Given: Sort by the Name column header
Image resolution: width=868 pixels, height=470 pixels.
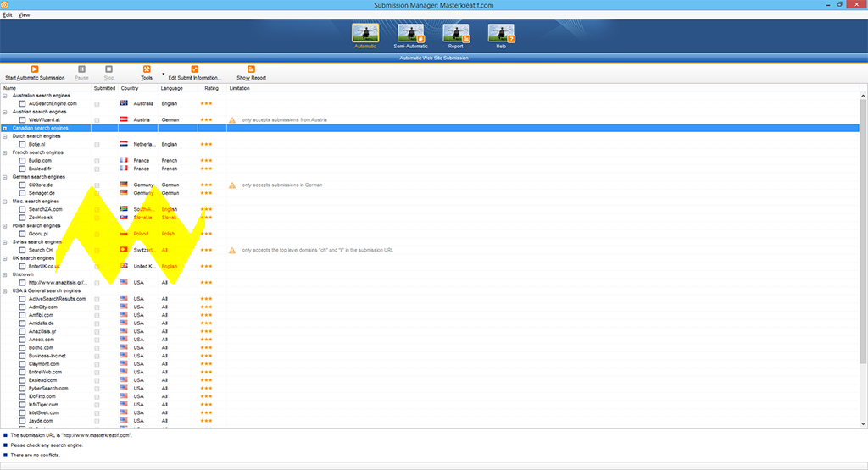Looking at the screenshot, I should pyautogui.click(x=46, y=88).
